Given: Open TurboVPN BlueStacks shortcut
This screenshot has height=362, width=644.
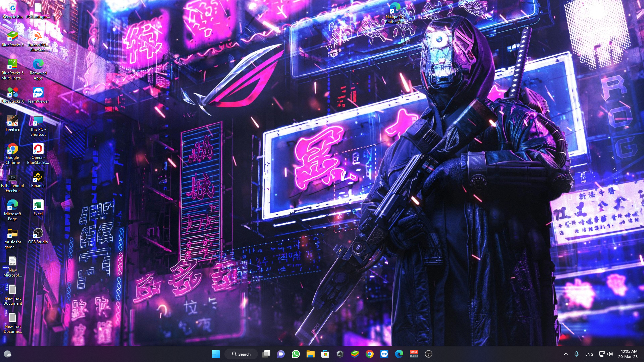Looking at the screenshot, I should [x=38, y=41].
